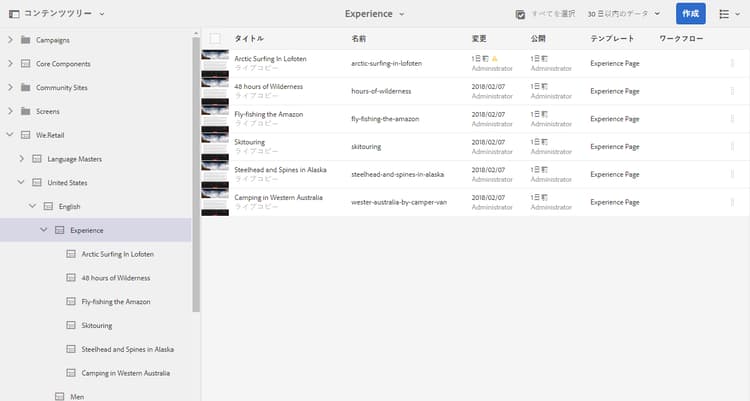Click the select all checkbox icon

click(x=520, y=14)
